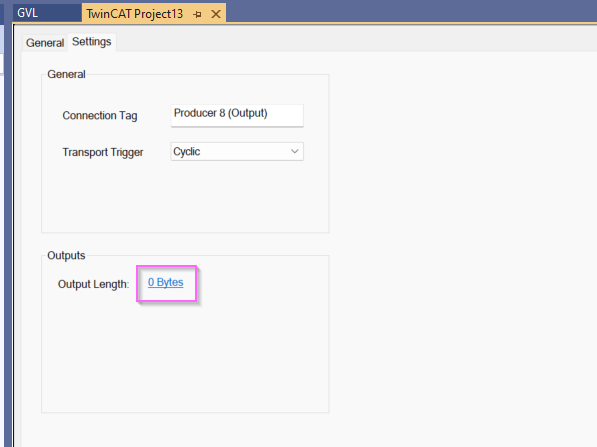Switch to the GVL document tab

point(27,13)
